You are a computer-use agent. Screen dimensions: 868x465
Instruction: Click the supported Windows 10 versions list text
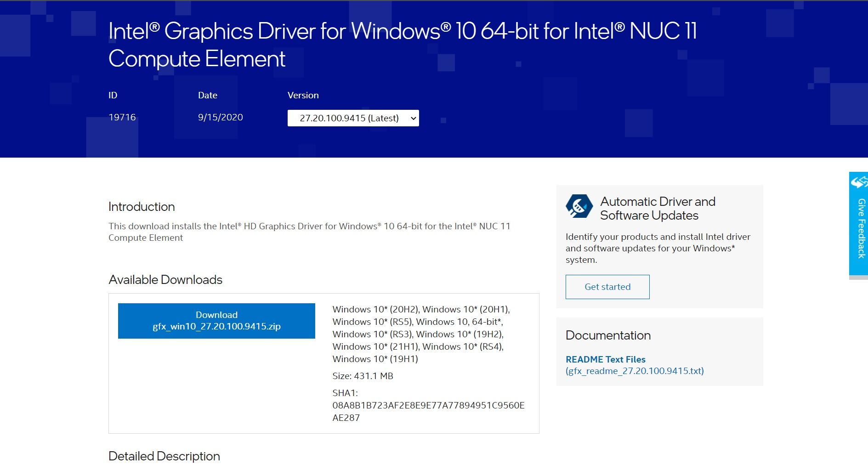421,334
